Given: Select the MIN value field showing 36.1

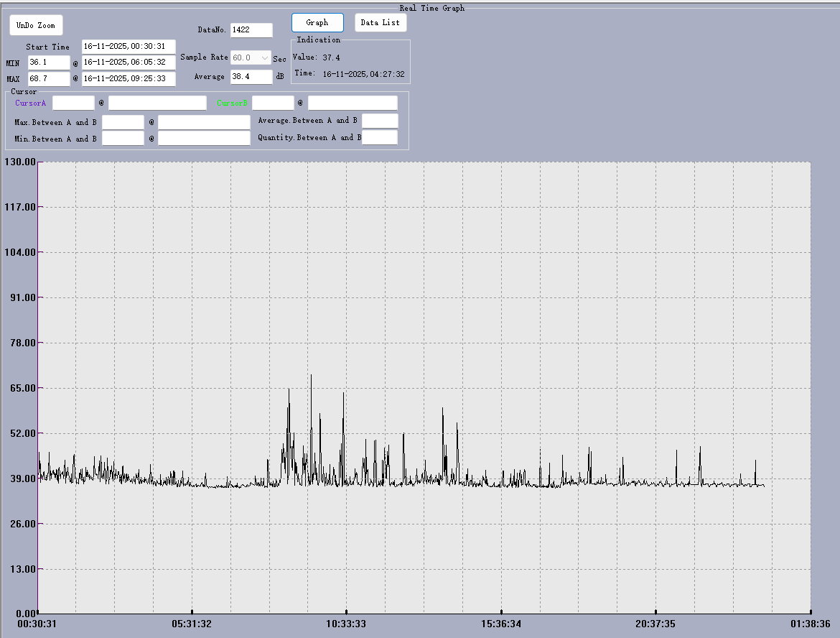Looking at the screenshot, I should pos(49,63).
